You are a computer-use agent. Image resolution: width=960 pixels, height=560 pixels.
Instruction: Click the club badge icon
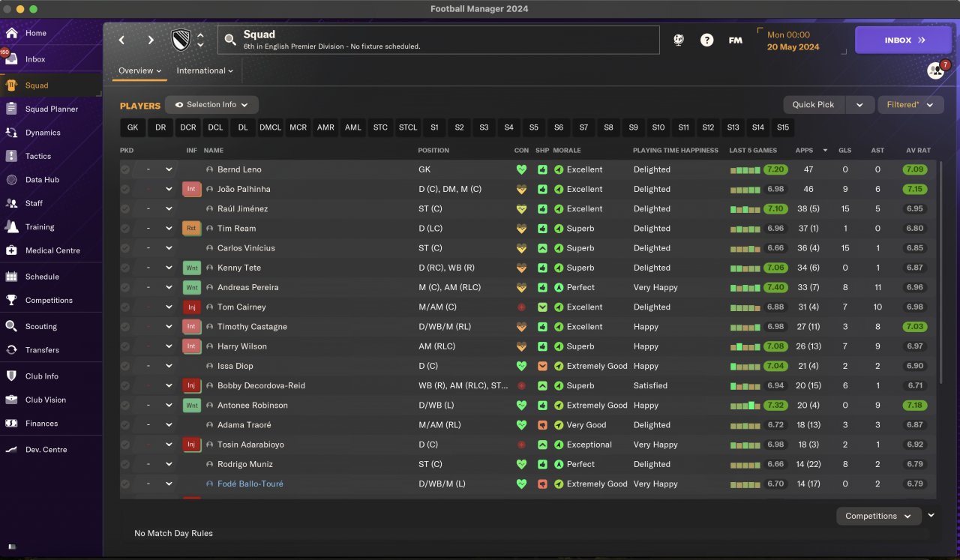click(x=181, y=40)
